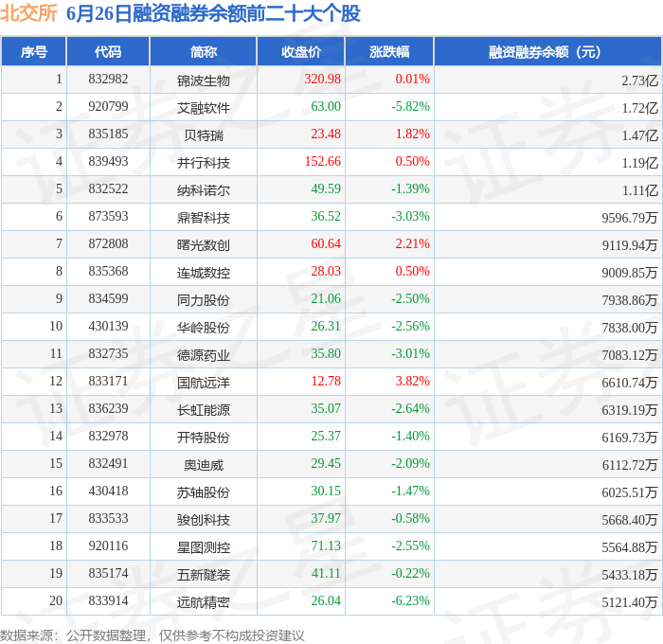Select stock name 并行科技
This screenshot has height=644, width=663.
click(204, 163)
